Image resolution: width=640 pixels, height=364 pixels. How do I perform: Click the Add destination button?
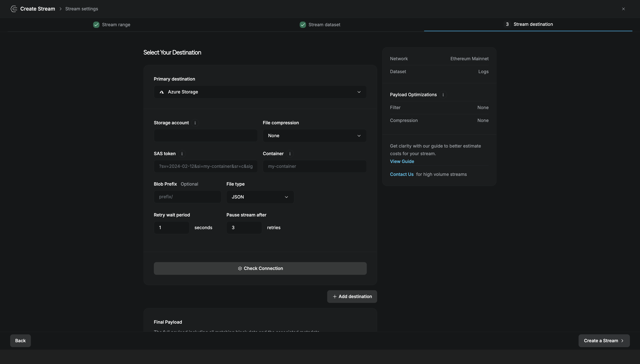pyautogui.click(x=352, y=297)
